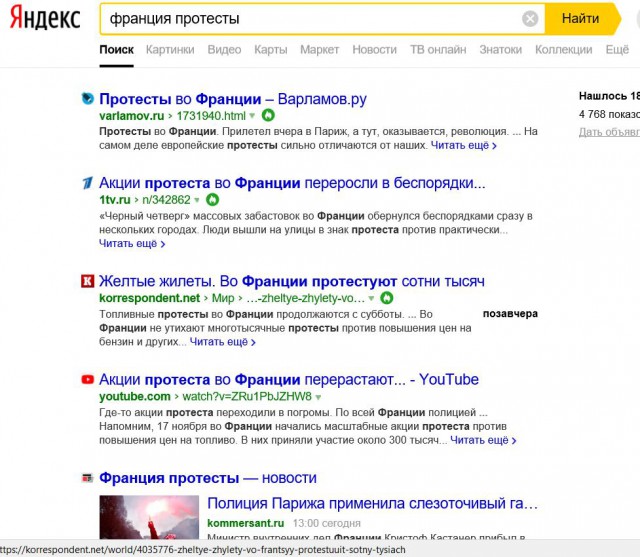Click the '…-zheltye-zhylety-vo…' URL path link
640x557 pixels.
(x=305, y=298)
